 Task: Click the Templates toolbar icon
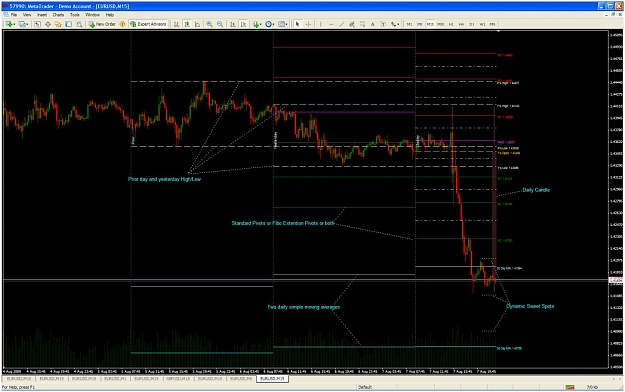coord(281,24)
